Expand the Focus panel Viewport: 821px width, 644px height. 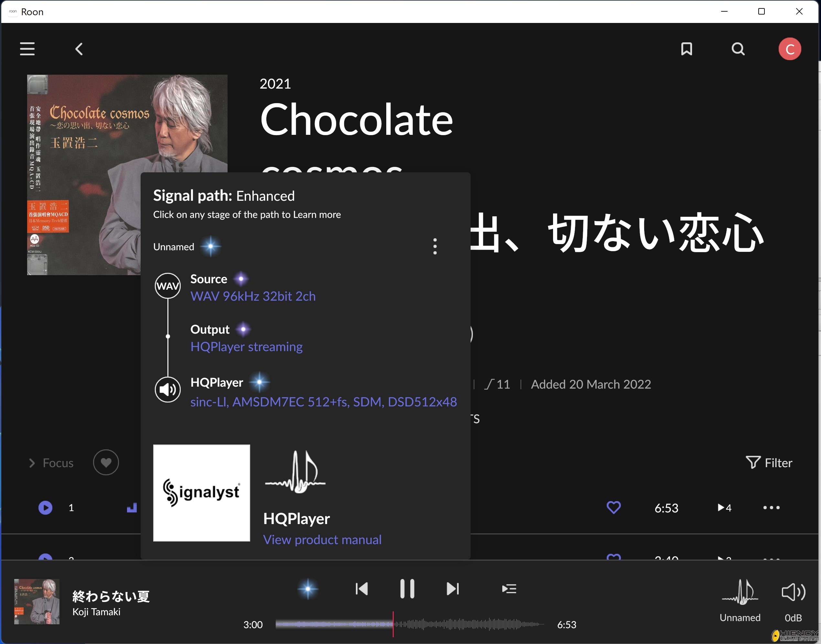click(x=51, y=463)
